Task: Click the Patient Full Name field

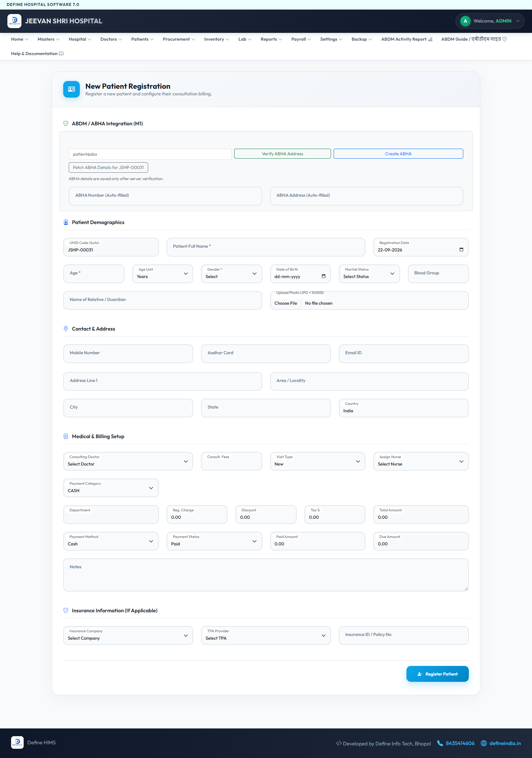Action: (266, 247)
